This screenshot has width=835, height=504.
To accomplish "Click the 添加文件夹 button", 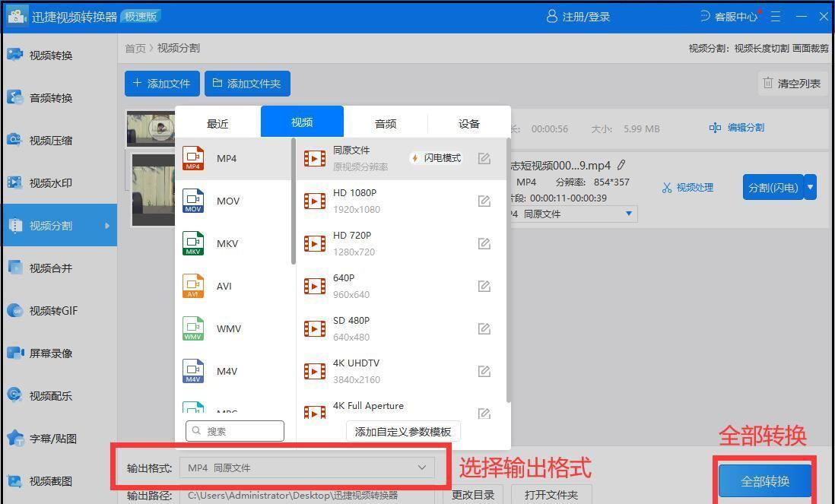I will 248,84.
